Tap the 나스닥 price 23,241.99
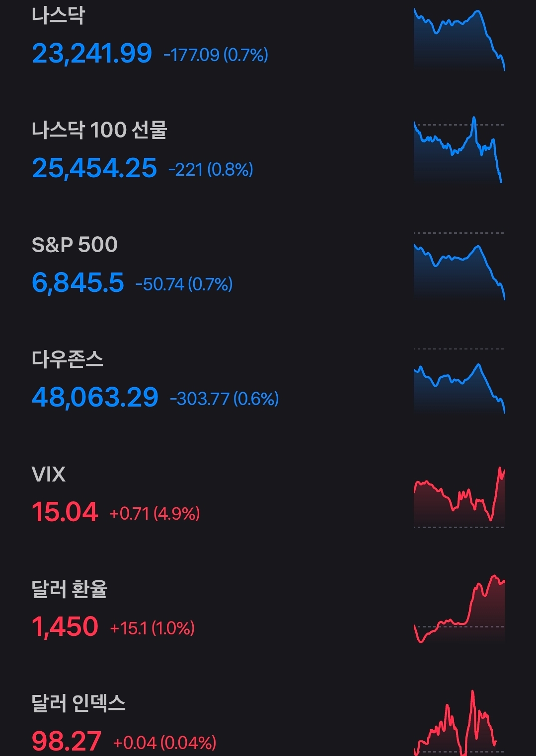Screen dimensions: 536x756 (92, 54)
